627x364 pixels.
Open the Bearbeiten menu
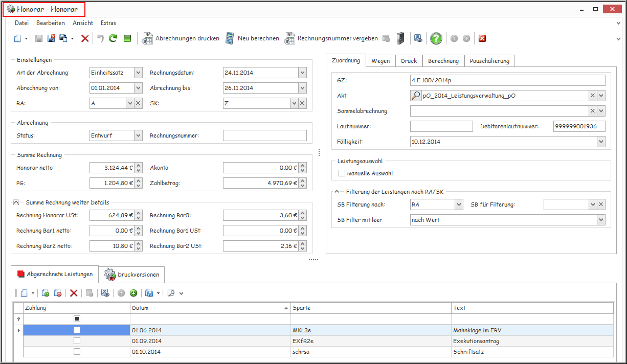pyautogui.click(x=50, y=23)
